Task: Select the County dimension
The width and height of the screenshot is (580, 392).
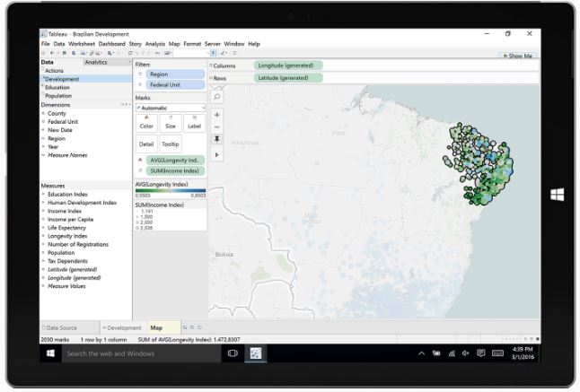Action: click(x=57, y=113)
